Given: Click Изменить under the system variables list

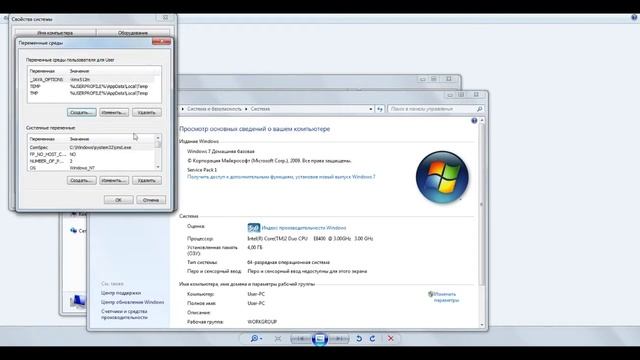Looking at the screenshot, I should pos(114,180).
